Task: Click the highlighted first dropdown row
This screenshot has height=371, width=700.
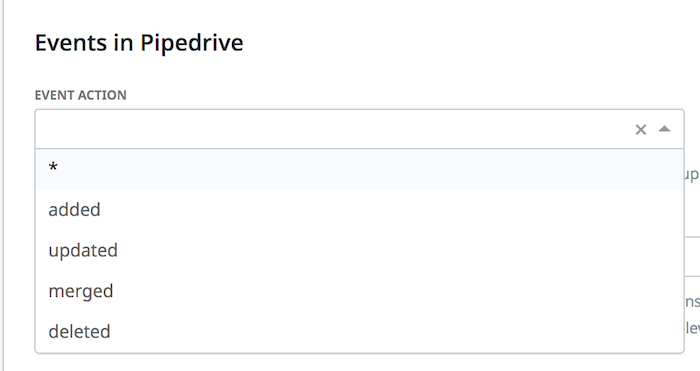Action: (x=359, y=169)
